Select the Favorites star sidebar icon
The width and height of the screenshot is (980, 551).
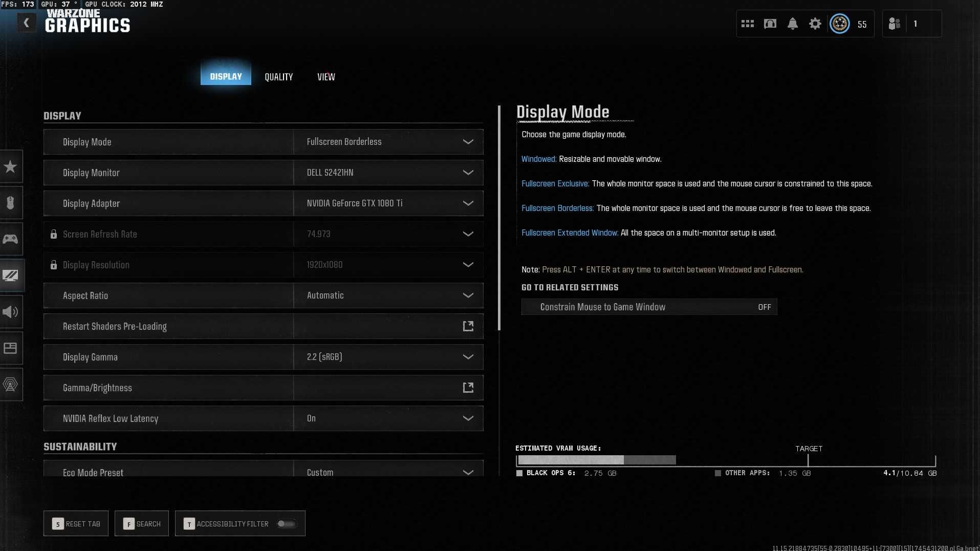[10, 166]
